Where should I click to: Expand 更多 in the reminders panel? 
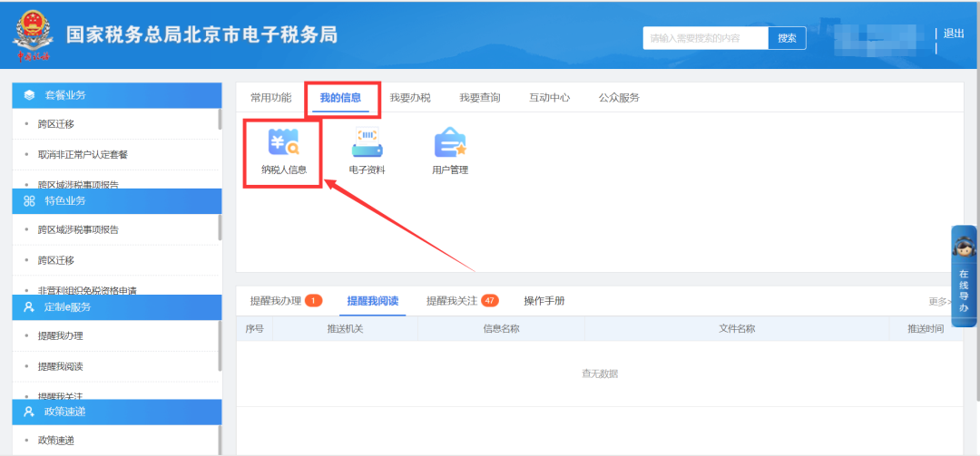point(938,302)
